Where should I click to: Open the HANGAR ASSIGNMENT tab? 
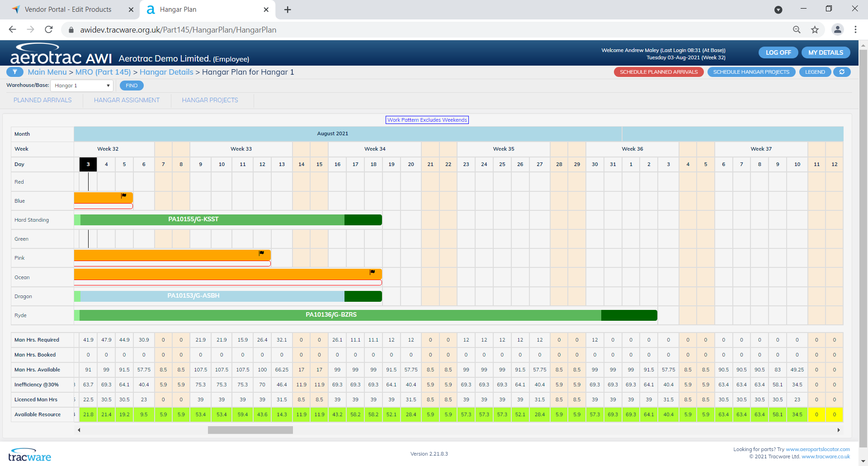pos(127,100)
